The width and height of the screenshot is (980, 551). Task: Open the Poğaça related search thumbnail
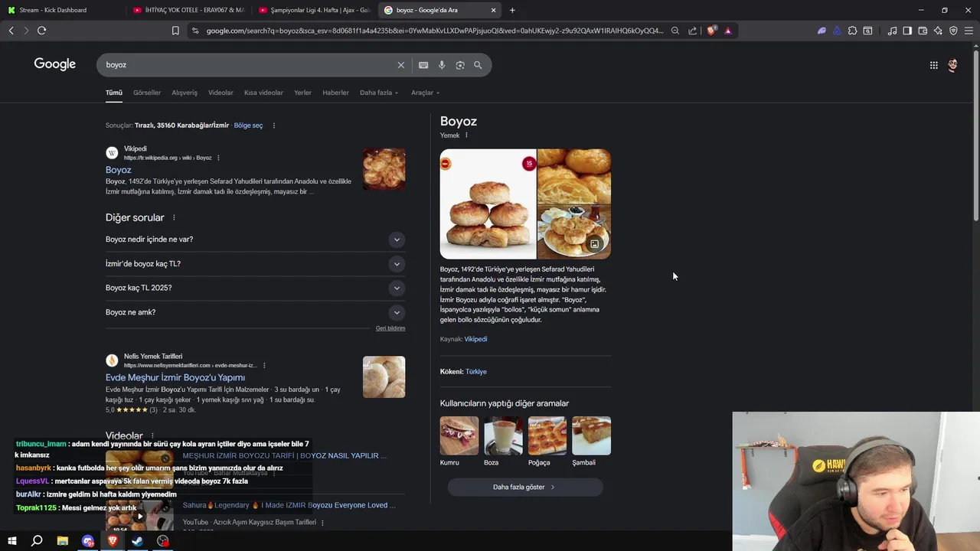547,435
